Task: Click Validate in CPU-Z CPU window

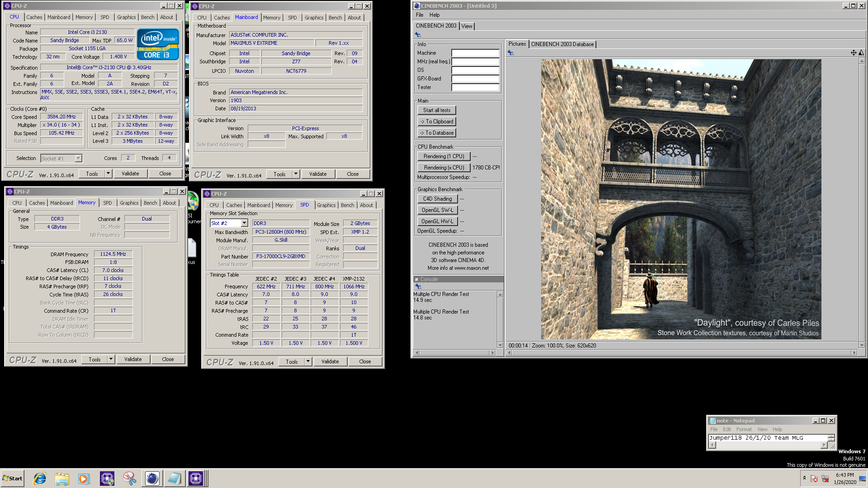Action: (130, 174)
